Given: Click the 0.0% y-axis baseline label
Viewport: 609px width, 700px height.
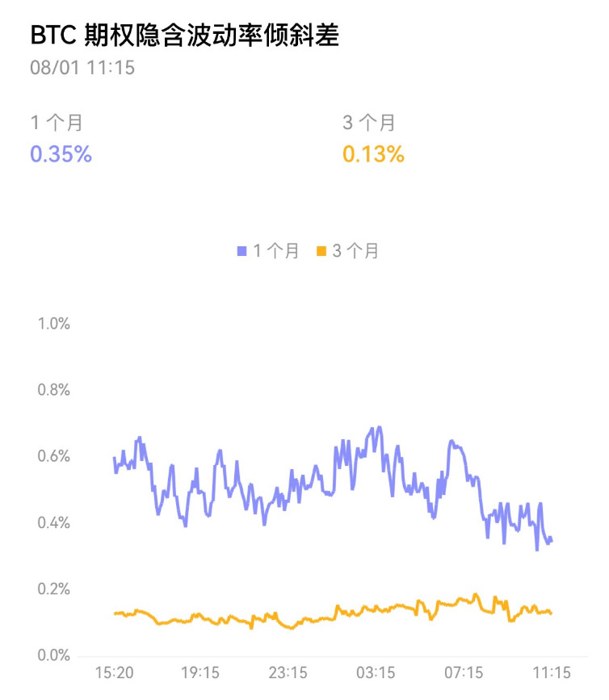Looking at the screenshot, I should 54,656.
